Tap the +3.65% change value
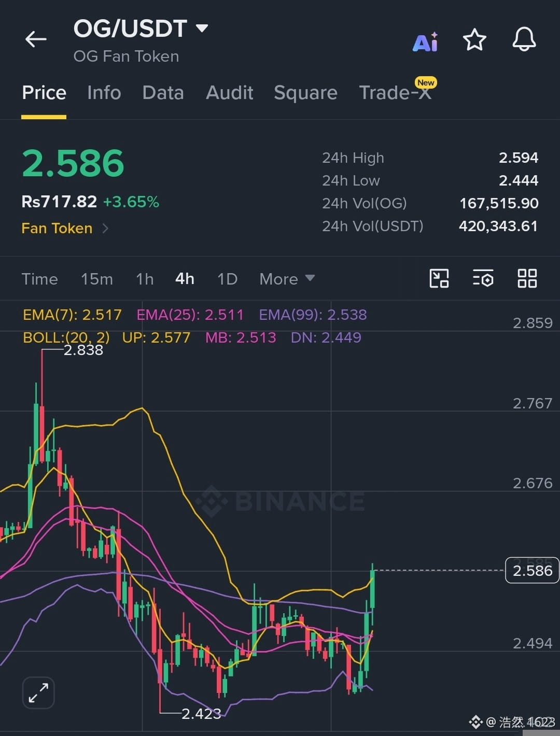This screenshot has width=560, height=736. (131, 202)
